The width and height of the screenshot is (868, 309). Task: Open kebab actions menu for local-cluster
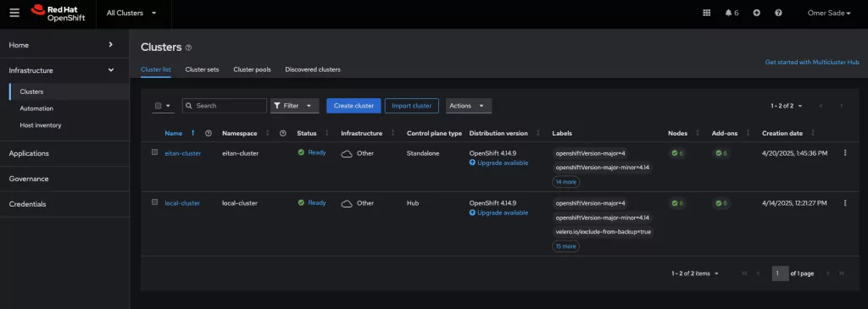(845, 203)
